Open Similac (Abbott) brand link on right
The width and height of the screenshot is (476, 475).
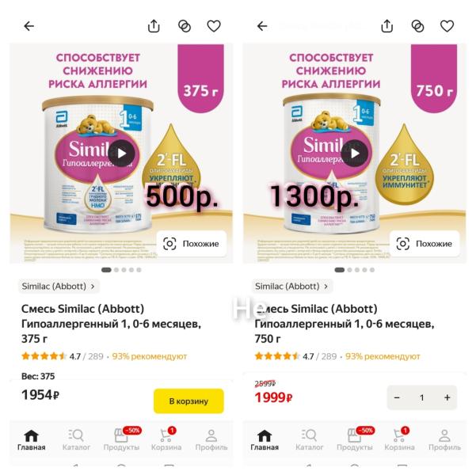pyautogui.click(x=291, y=287)
